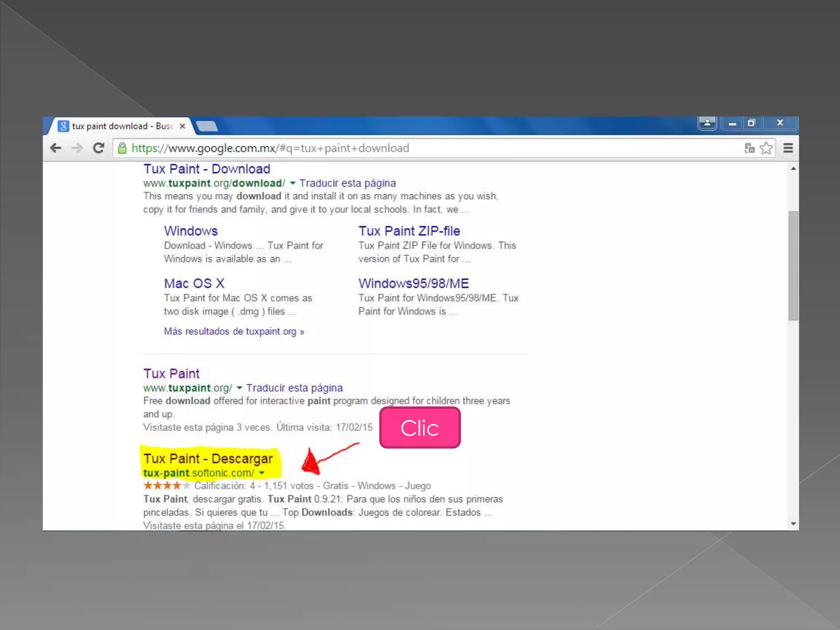
Task: Open the Tux Paint - Descargar result
Action: [x=208, y=459]
